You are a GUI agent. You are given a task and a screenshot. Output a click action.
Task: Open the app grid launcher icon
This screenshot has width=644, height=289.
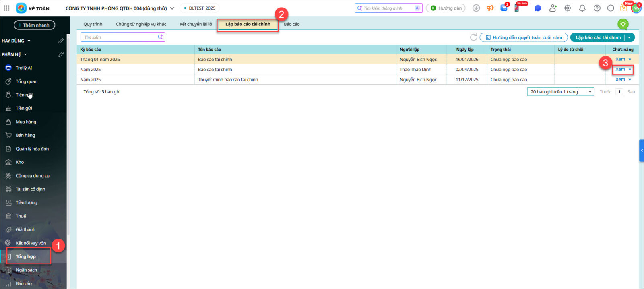coord(6,8)
